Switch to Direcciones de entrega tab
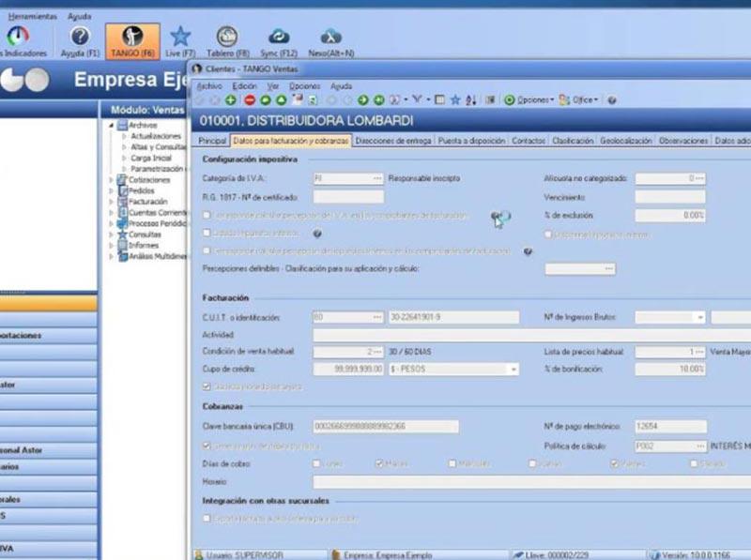 393,141
